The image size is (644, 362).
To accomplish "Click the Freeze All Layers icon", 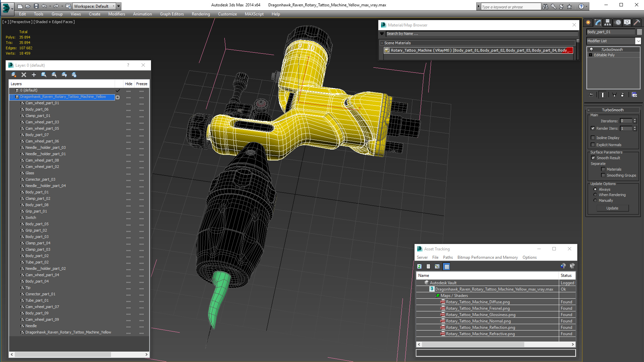I will click(x=74, y=75).
